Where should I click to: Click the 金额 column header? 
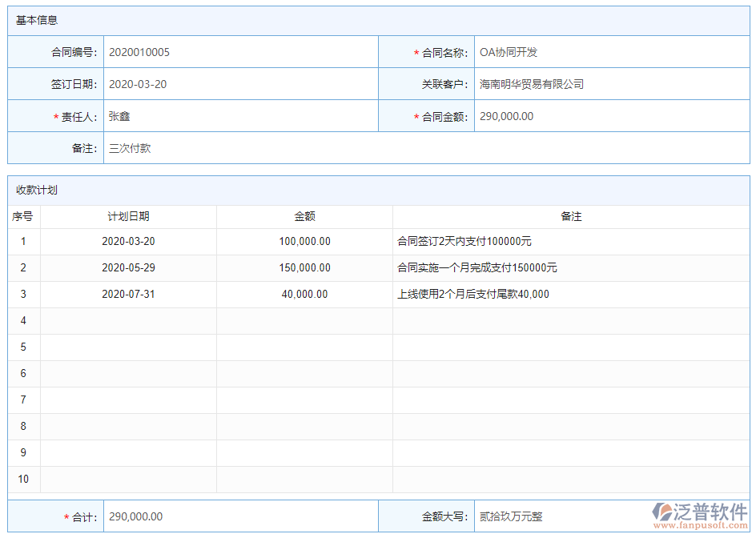[x=304, y=216]
